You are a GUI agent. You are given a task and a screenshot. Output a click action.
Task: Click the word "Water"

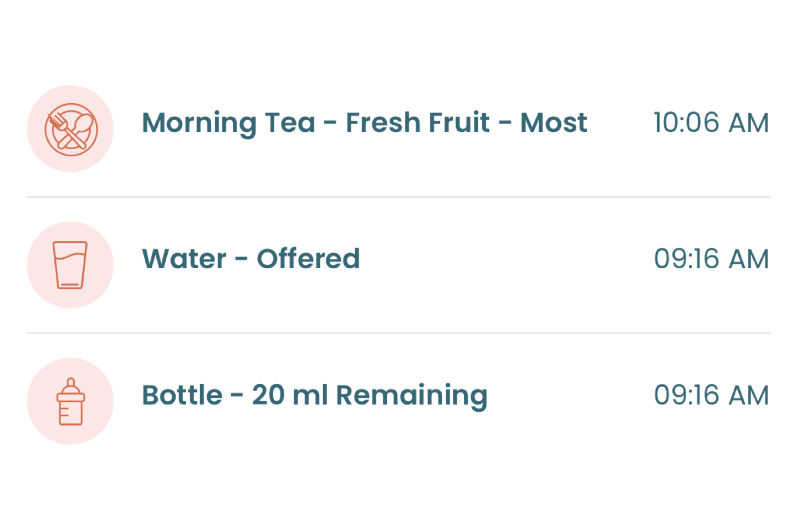click(x=185, y=259)
